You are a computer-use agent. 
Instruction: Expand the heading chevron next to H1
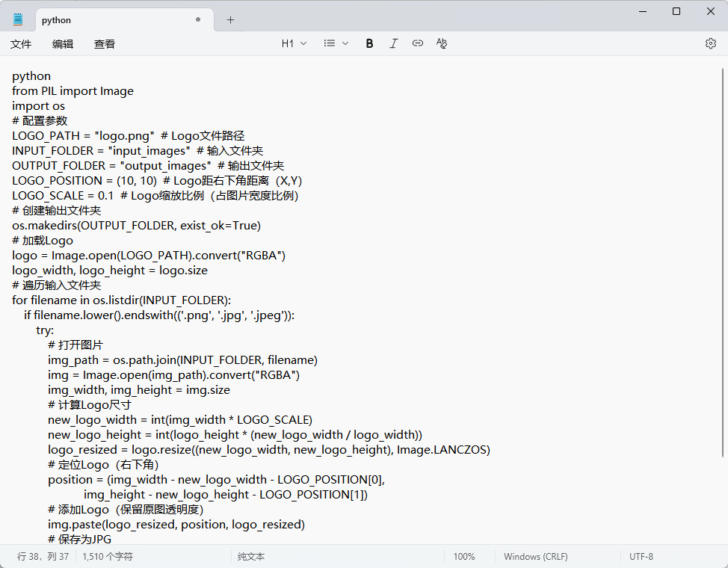pyautogui.click(x=303, y=43)
